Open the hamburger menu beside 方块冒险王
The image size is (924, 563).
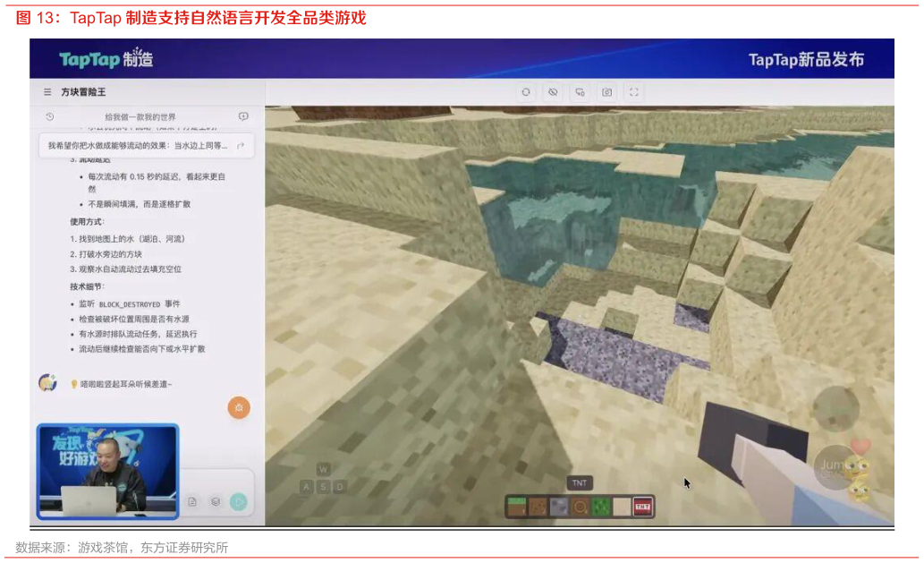pos(47,92)
